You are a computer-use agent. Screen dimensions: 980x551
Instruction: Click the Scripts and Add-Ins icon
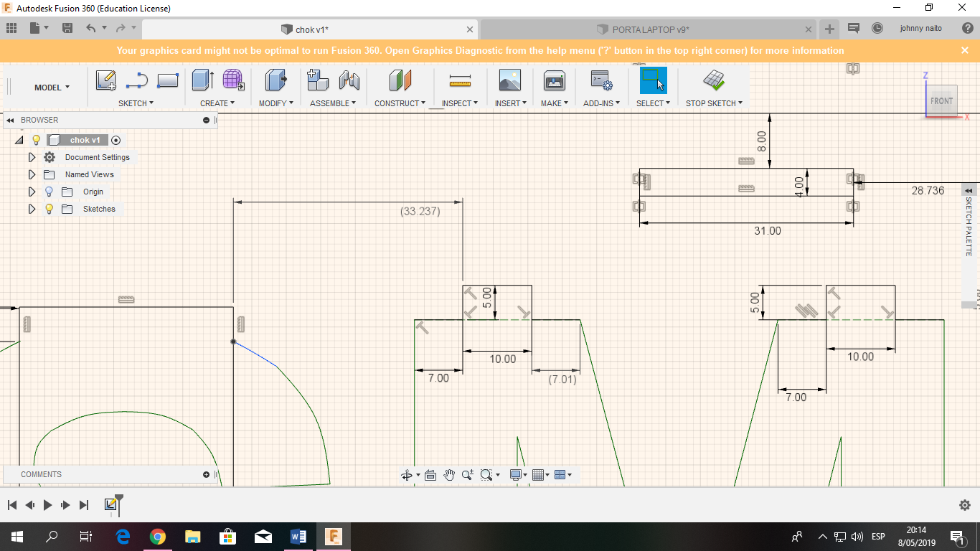(600, 80)
